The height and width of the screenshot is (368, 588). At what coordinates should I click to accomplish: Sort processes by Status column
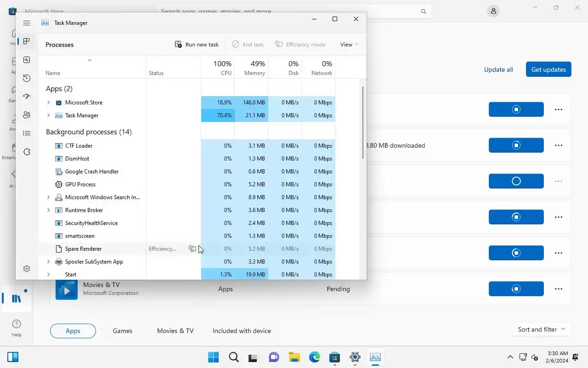[x=174, y=67]
